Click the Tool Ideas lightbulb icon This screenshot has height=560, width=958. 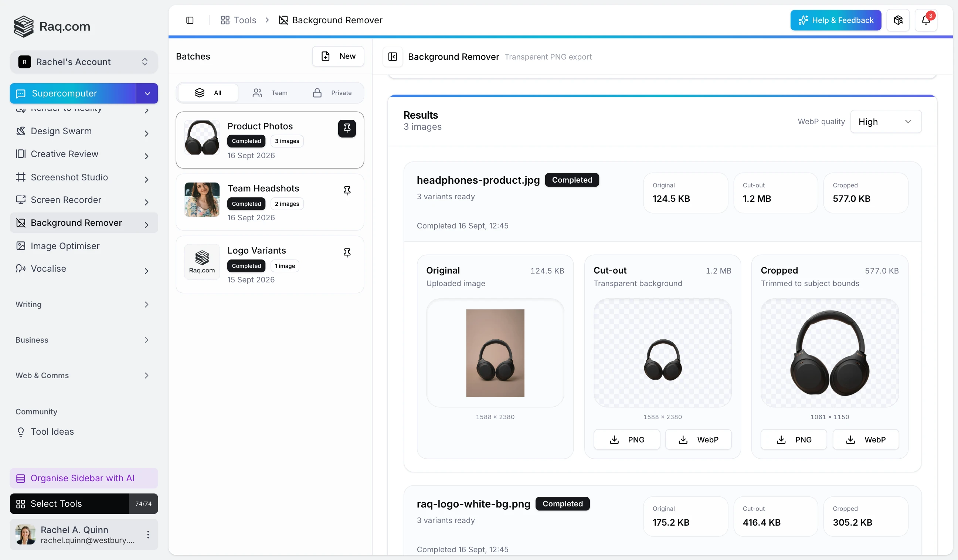[x=21, y=432]
